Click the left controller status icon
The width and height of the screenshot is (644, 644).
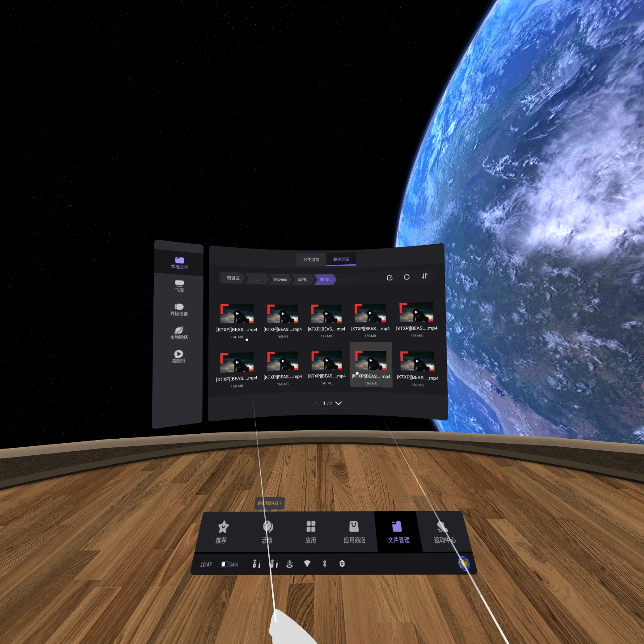click(256, 564)
